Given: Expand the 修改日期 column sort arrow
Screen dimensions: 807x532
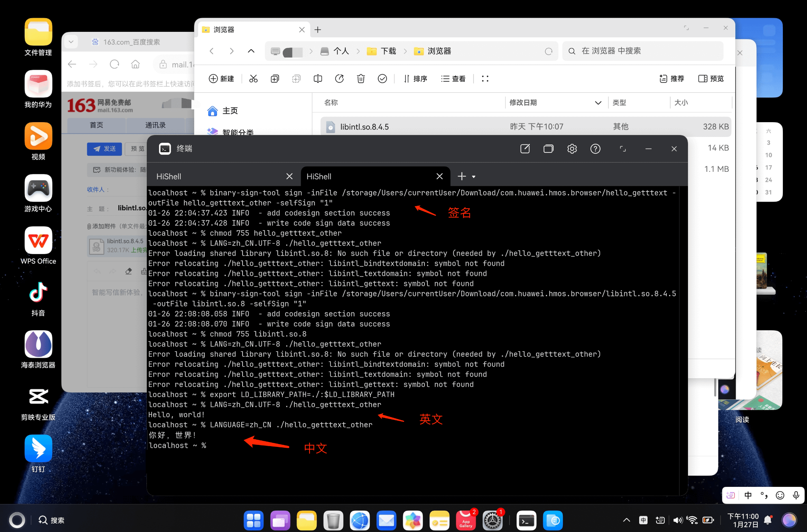Looking at the screenshot, I should (598, 103).
